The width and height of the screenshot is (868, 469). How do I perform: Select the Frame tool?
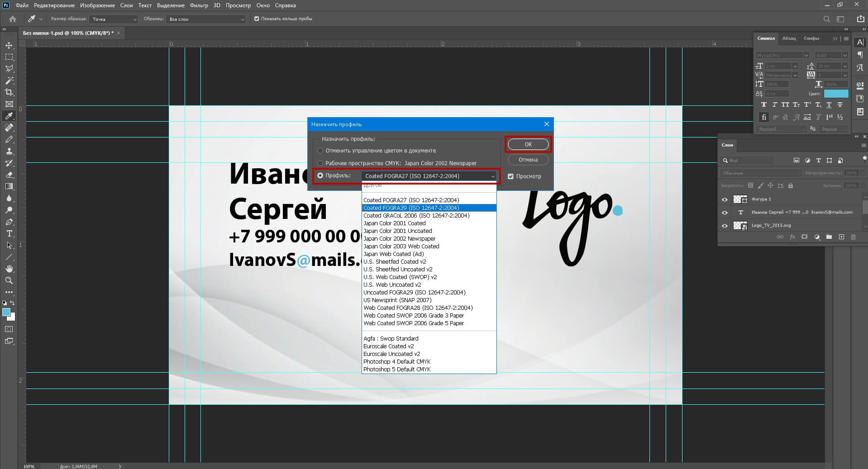(x=9, y=104)
